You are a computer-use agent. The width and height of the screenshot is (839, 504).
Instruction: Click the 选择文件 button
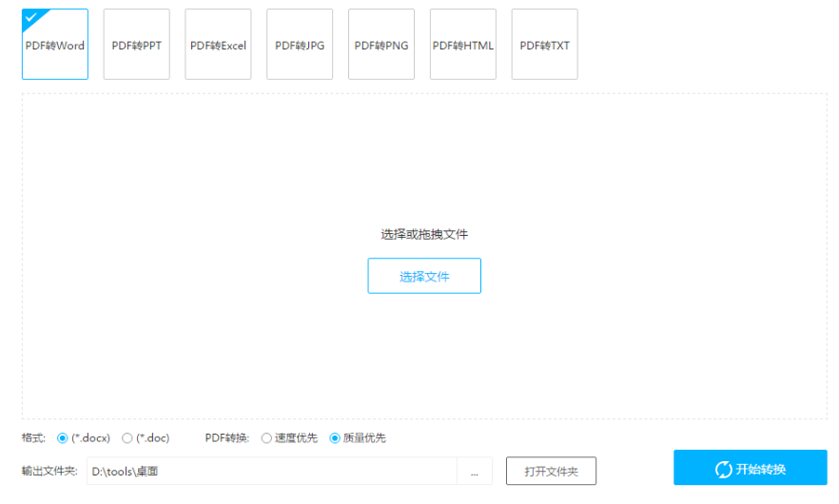pos(424,276)
